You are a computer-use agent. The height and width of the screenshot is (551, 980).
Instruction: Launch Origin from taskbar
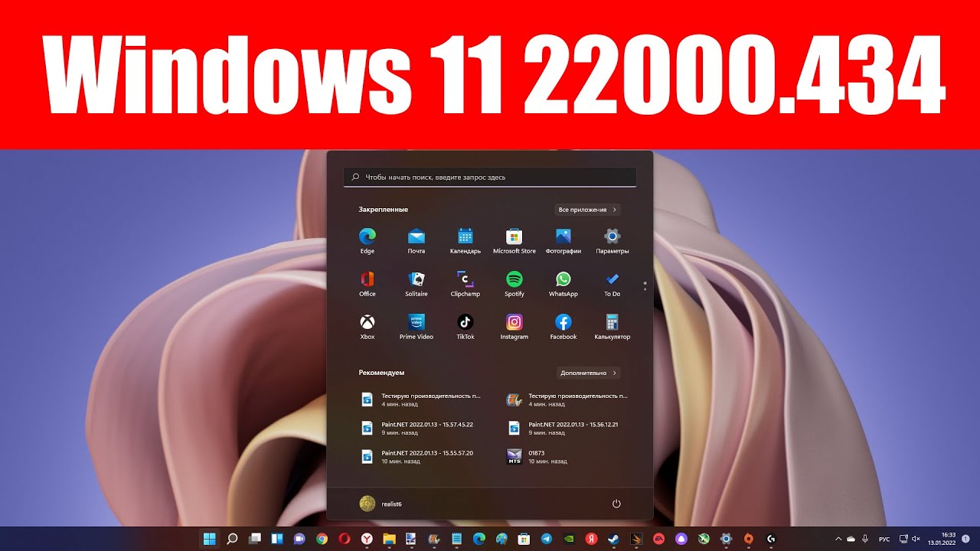point(749,539)
